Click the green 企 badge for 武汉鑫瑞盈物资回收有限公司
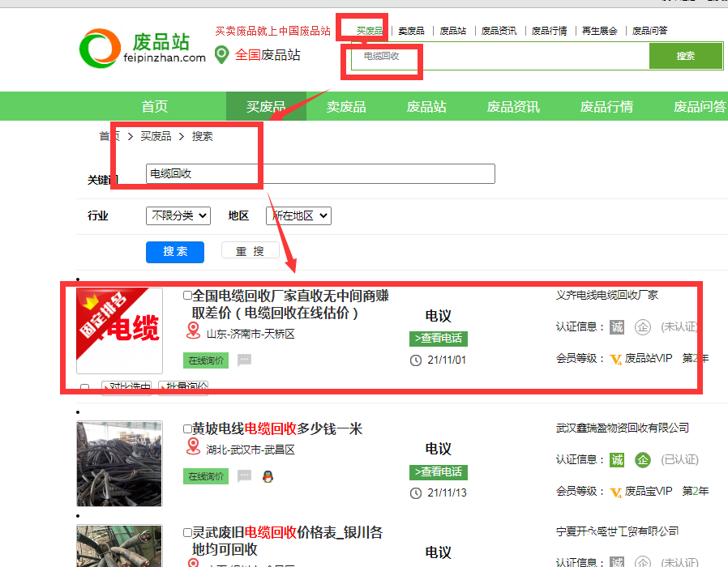The width and height of the screenshot is (728, 567). 643,460
